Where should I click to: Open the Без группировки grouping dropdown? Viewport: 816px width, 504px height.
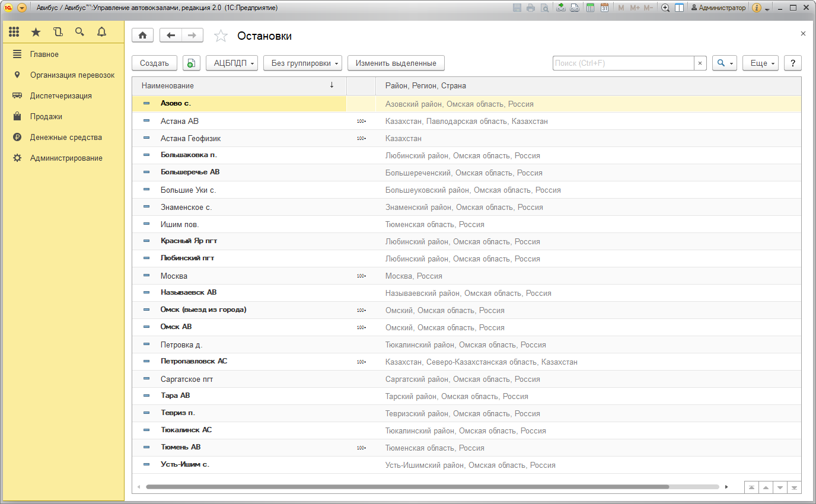coord(302,63)
